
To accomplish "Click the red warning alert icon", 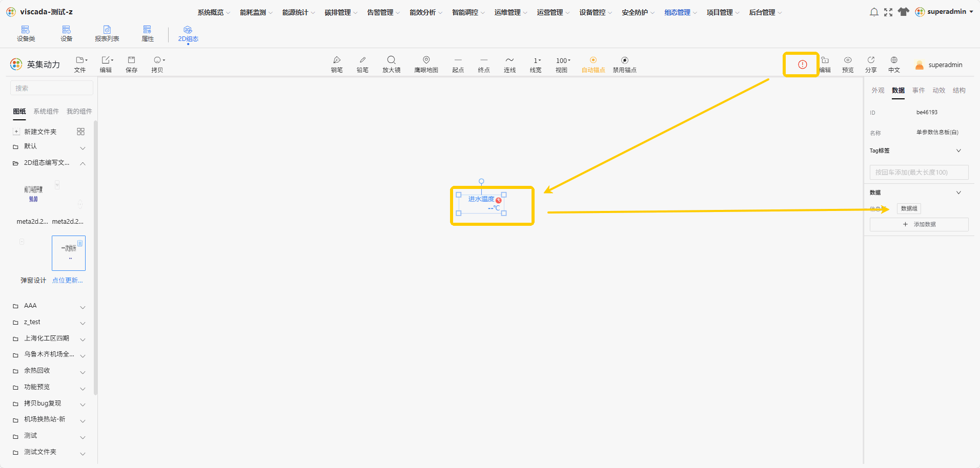I will point(803,65).
